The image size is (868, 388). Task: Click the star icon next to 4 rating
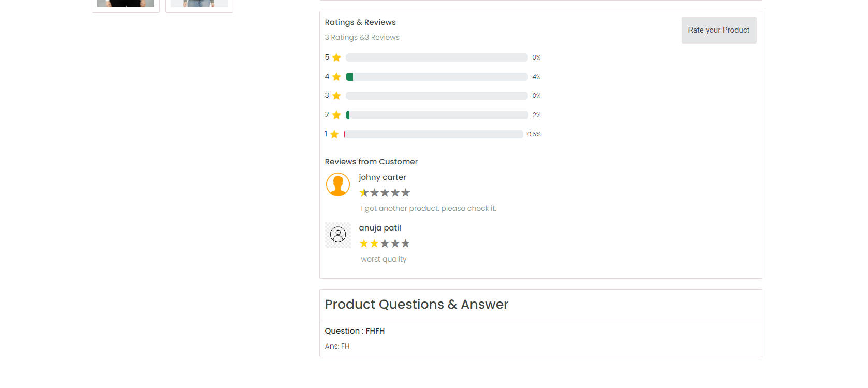pos(336,77)
